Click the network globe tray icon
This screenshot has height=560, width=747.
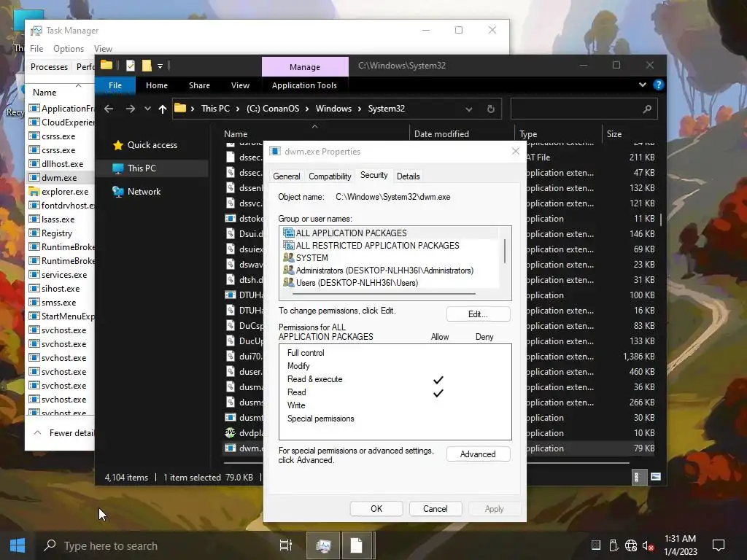[x=631, y=545]
